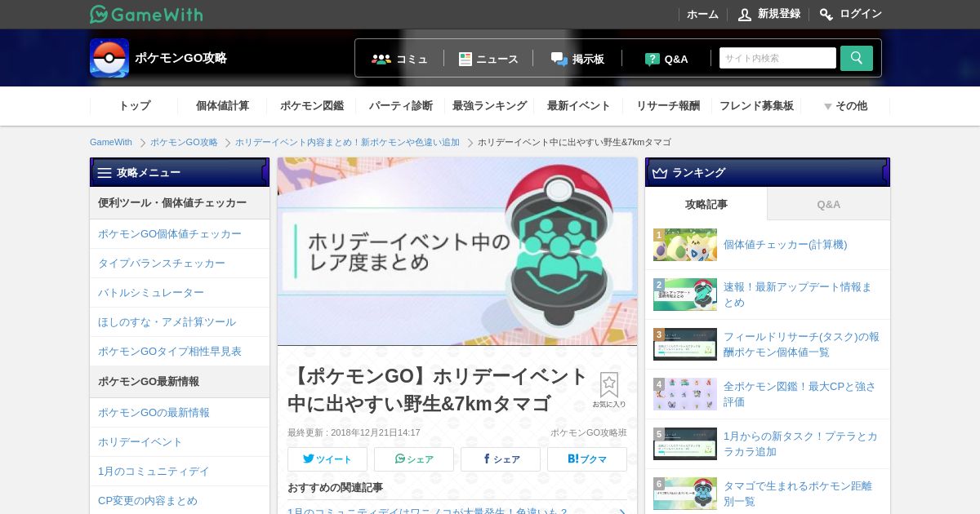Click the ログイン key icon
Screen dimensions: 980x514
point(826,15)
